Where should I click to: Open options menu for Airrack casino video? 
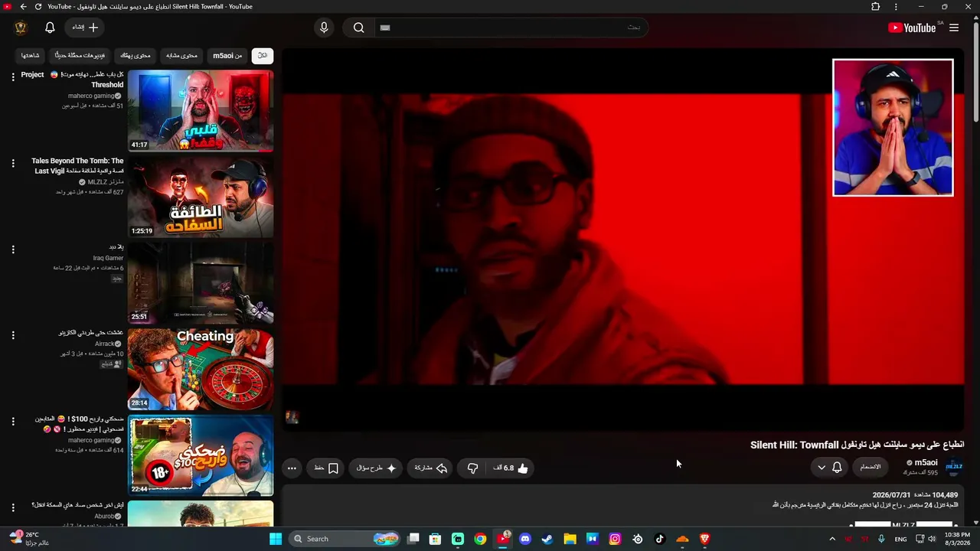point(13,335)
